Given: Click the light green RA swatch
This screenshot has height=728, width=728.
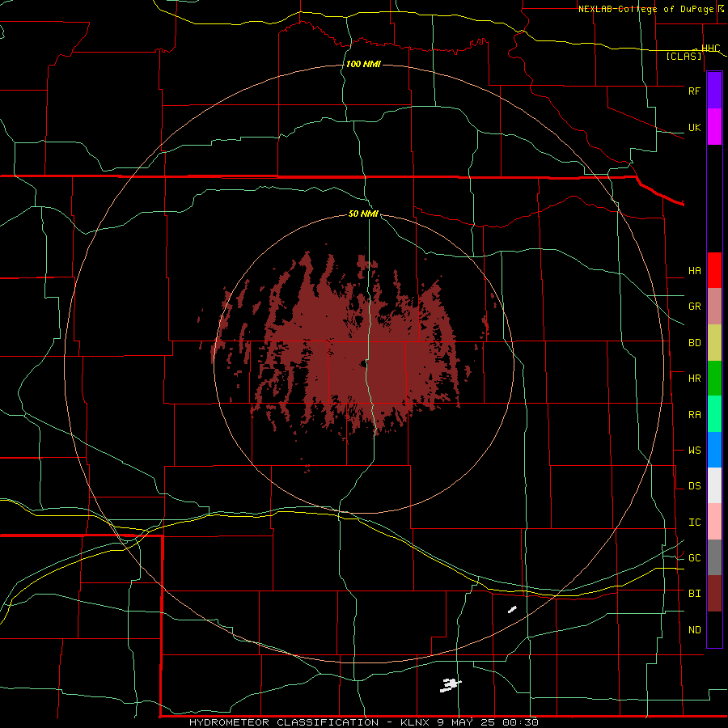Looking at the screenshot, I should coord(714,414).
